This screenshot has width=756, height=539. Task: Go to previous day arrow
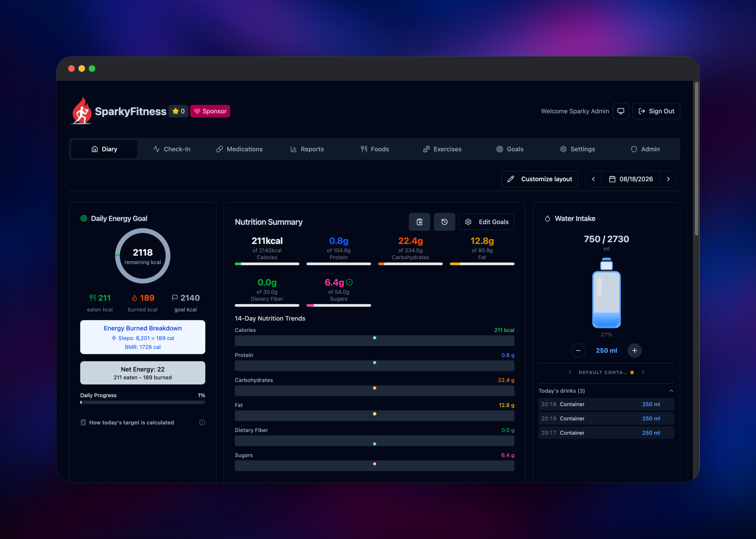pos(593,179)
